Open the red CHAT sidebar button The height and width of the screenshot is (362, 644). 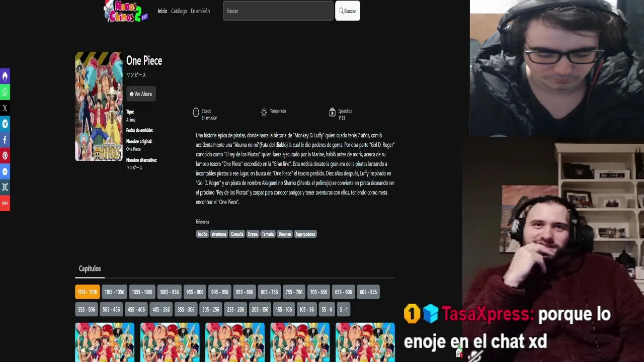tap(5, 203)
